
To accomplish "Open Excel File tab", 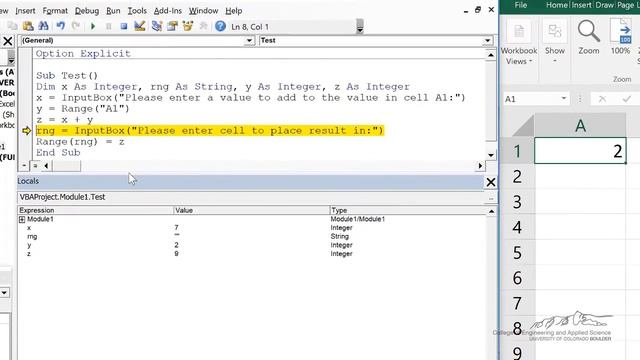I will pos(520,5).
